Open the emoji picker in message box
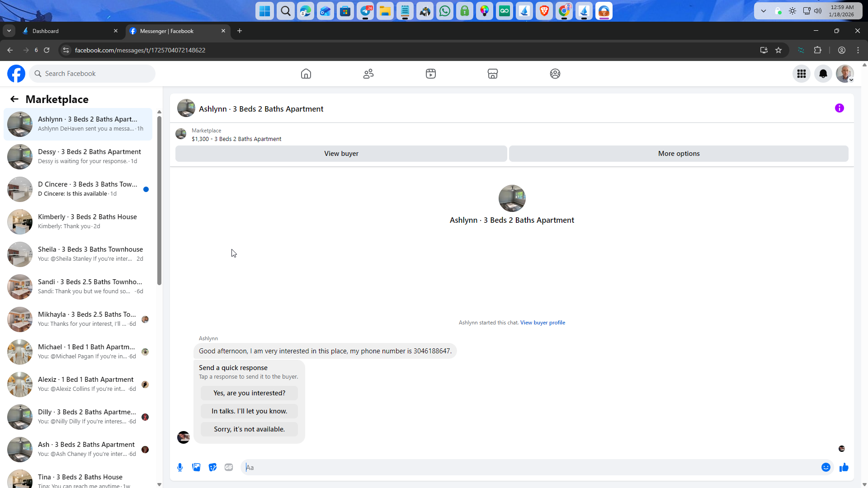Viewport: 868px width, 488px height. click(x=826, y=467)
